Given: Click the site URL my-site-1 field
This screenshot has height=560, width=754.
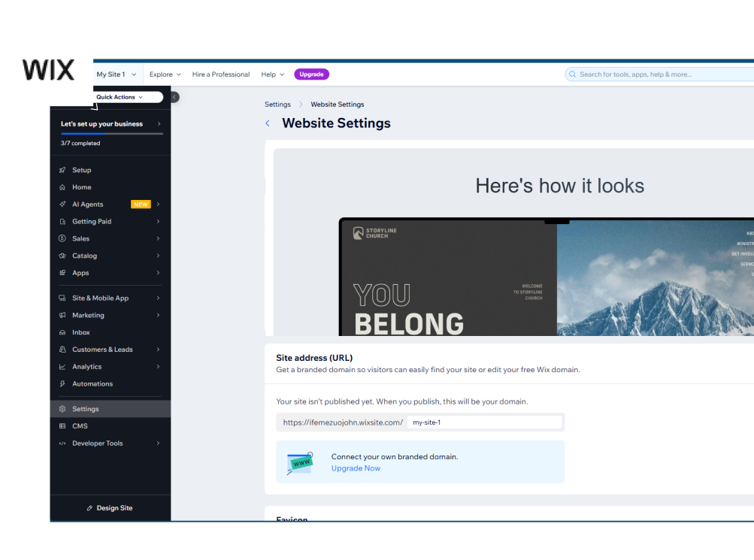Looking at the screenshot, I should tap(485, 422).
